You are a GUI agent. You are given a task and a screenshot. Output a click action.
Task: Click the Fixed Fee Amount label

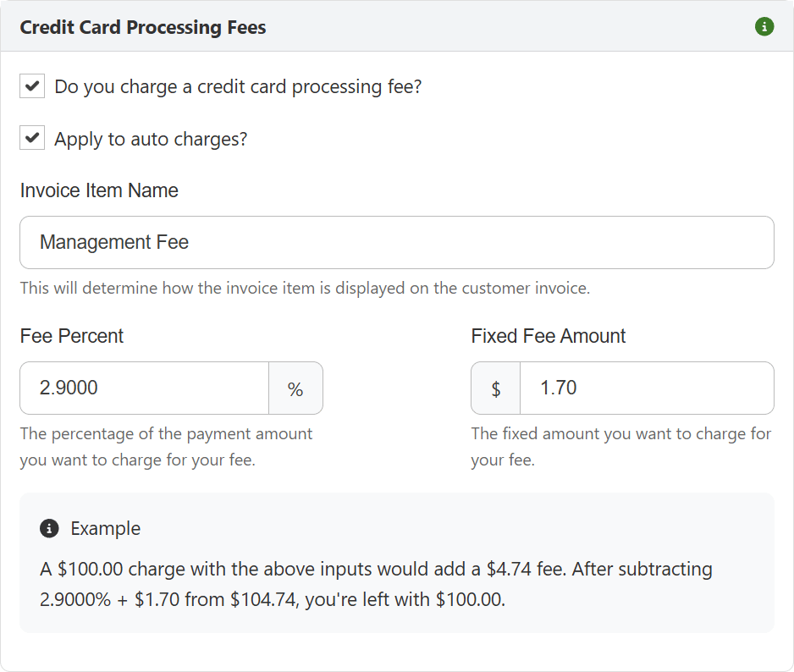[549, 336]
